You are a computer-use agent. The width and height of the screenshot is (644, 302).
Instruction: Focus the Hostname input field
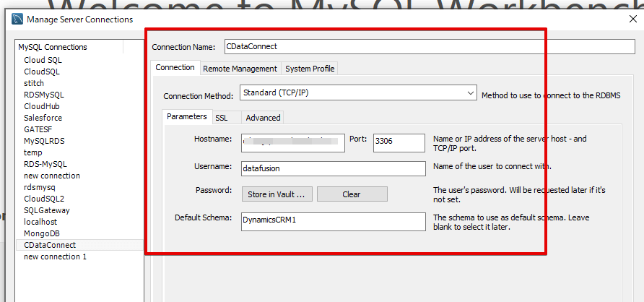293,143
